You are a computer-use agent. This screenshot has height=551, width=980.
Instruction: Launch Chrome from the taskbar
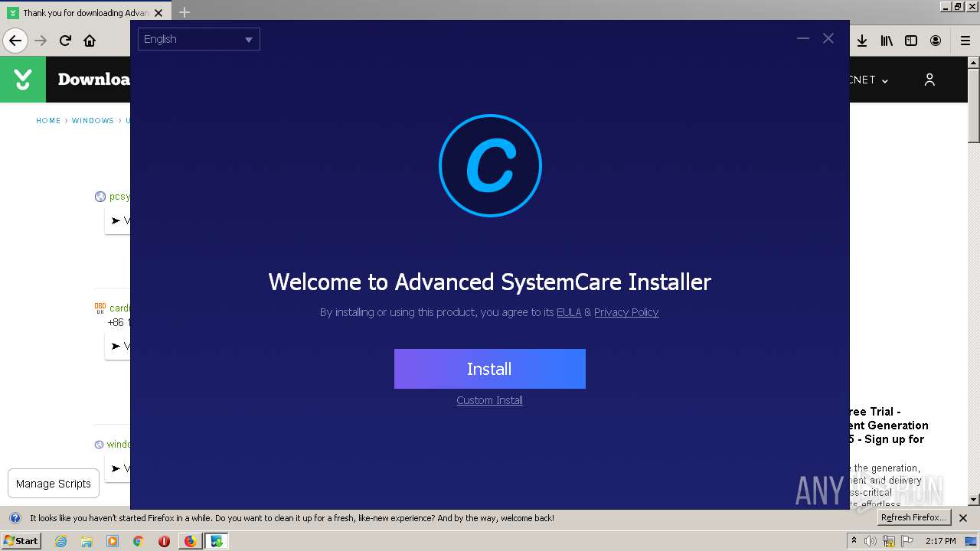tap(138, 541)
